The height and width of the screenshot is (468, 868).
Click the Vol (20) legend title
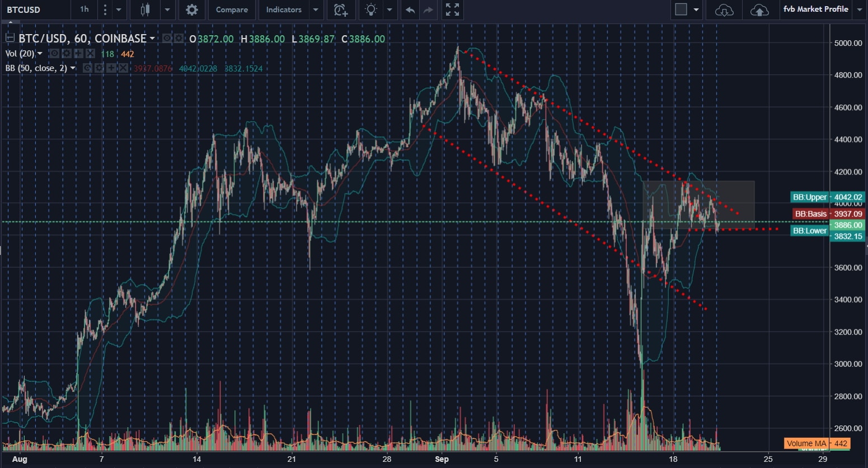click(20, 54)
